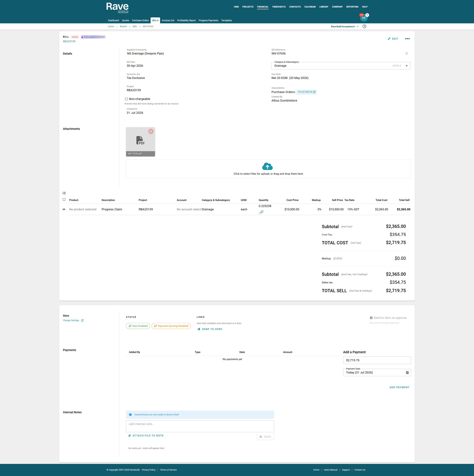Image resolution: width=474 pixels, height=476 pixels.
Task: Switch to the Purchase Orders tab
Action: click(140, 21)
